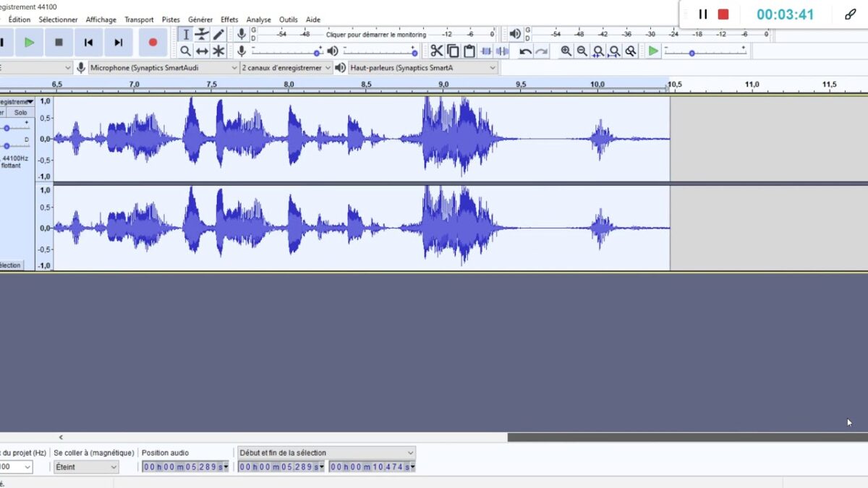
Task: Skip to end of project
Action: click(x=118, y=43)
